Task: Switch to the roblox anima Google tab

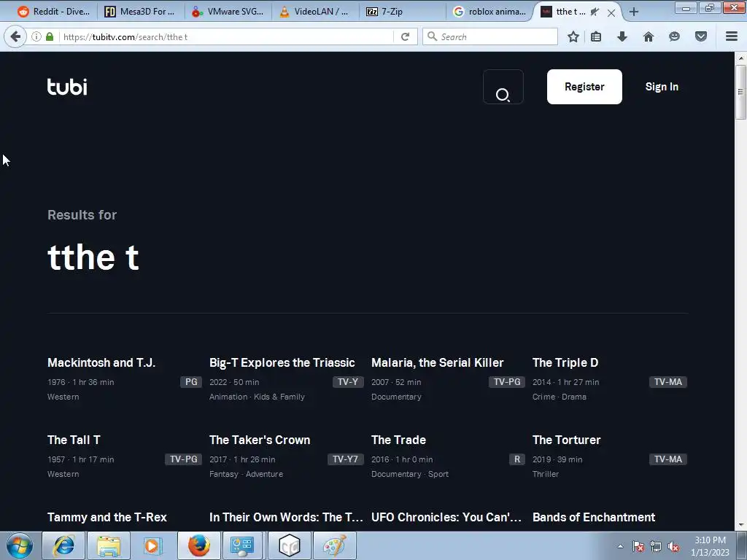Action: pos(489,12)
